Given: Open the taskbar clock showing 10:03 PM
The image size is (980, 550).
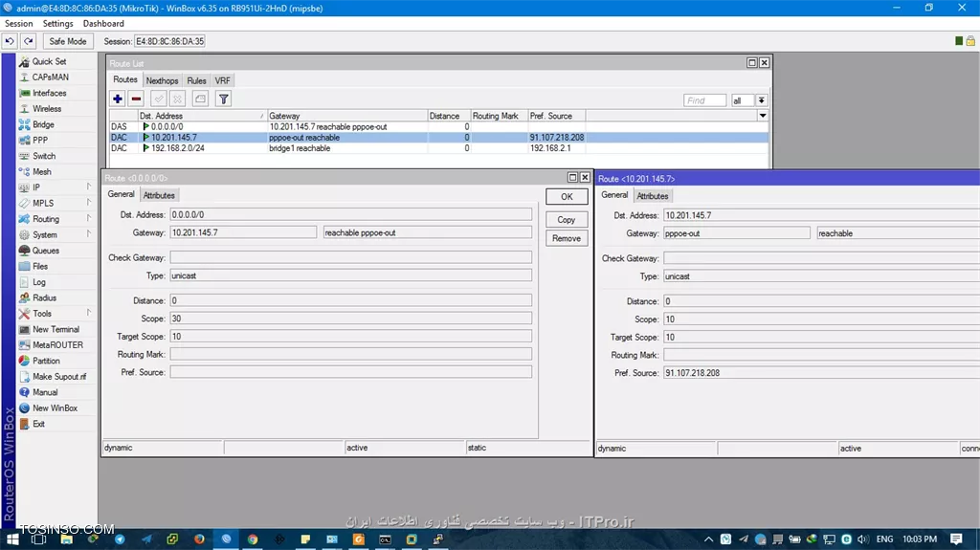Looking at the screenshot, I should tap(920, 539).
